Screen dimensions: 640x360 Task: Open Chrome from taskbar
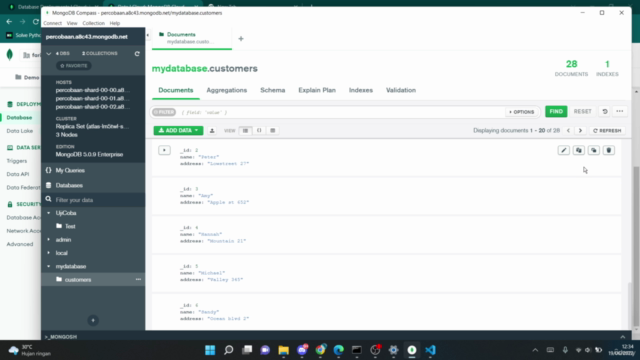pyautogui.click(x=320, y=350)
